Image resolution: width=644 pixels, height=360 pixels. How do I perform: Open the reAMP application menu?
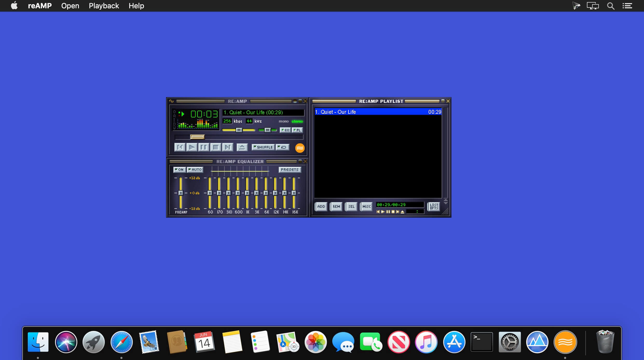[x=40, y=6]
